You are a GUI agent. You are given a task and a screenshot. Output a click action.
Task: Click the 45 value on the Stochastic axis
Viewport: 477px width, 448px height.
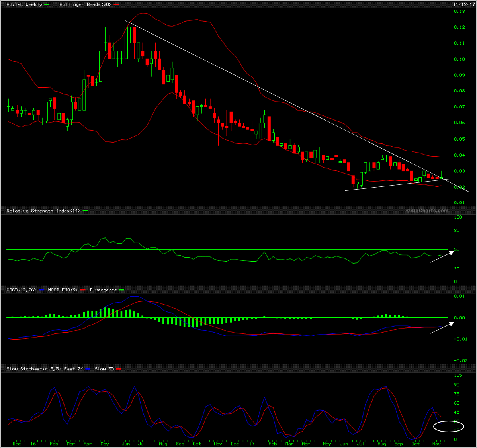pos(457,412)
